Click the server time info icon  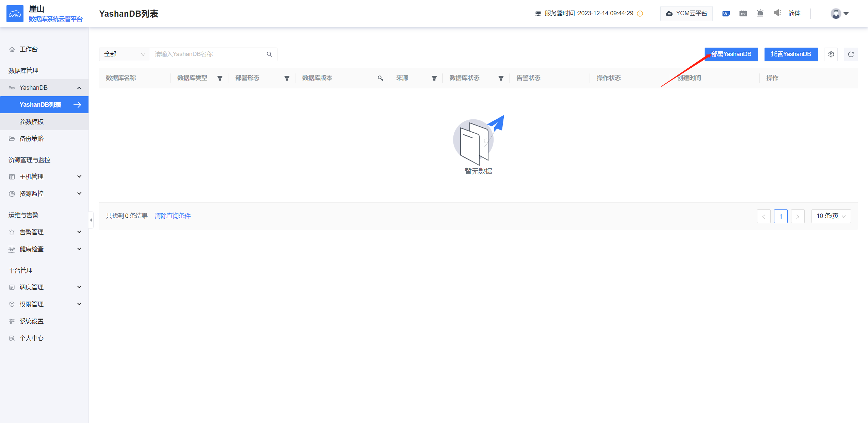coord(640,14)
